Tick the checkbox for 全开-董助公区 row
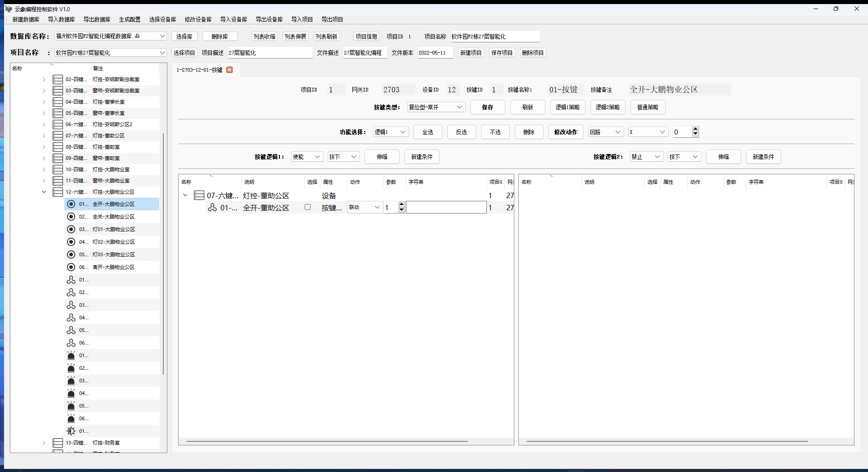Image resolution: width=868 pixels, height=472 pixels. coord(307,207)
